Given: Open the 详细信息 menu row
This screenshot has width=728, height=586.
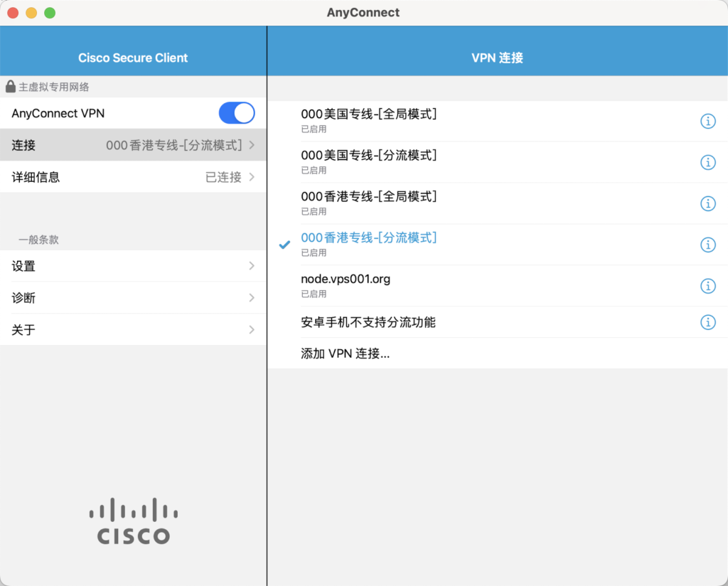Looking at the screenshot, I should (x=133, y=177).
